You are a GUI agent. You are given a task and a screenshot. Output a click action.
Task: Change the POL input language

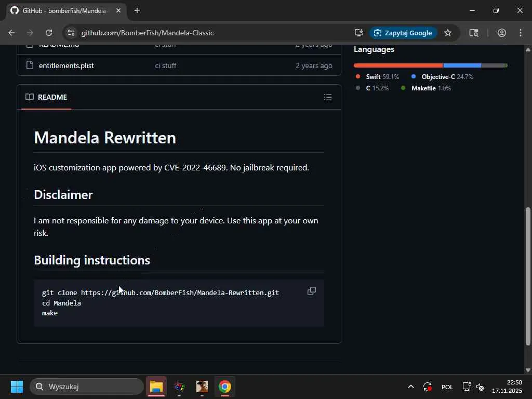coord(447,387)
